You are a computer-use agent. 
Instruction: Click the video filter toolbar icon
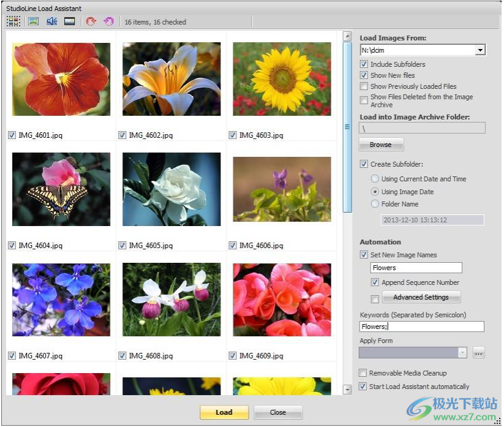(69, 21)
